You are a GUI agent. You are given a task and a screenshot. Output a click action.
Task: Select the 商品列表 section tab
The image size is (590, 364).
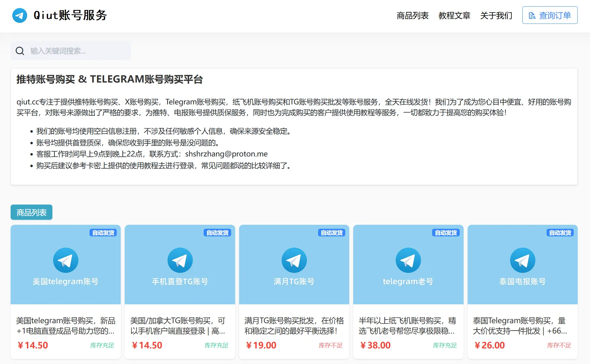click(32, 212)
